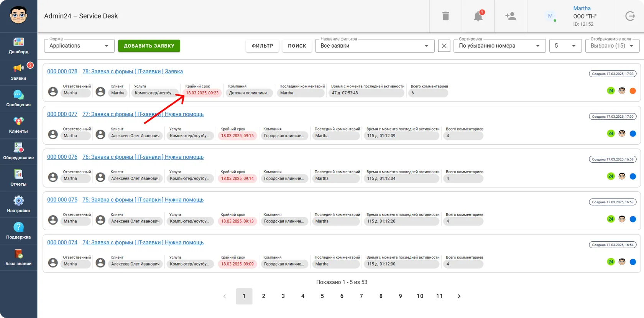
Task: Open Оборудование section in sidebar
Action: coord(18,152)
